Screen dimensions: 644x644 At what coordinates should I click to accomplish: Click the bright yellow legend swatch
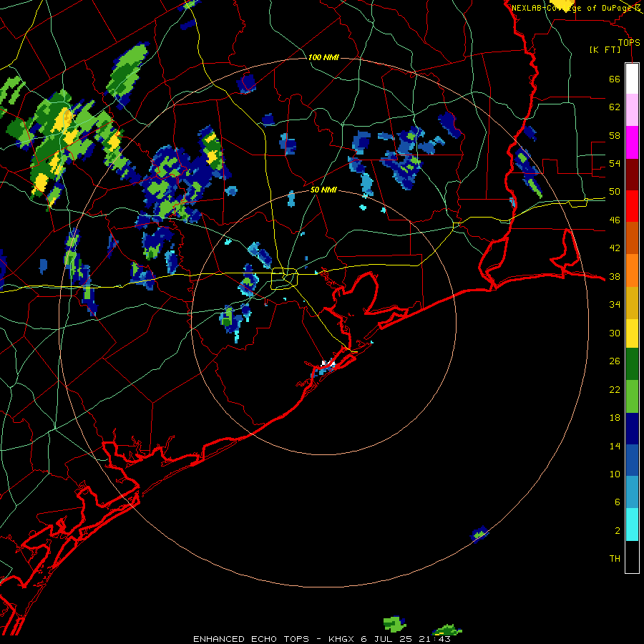click(632, 333)
